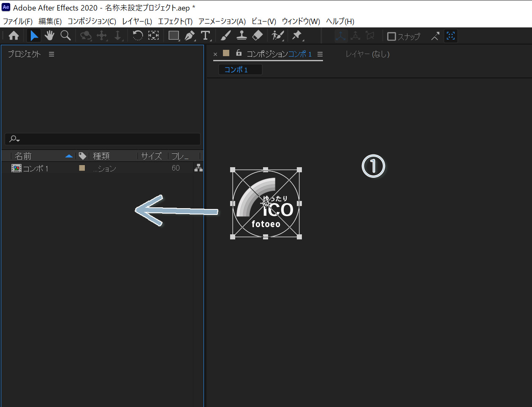The image size is (532, 407).
Task: Open the エフェクト(T) menu
Action: pyautogui.click(x=175, y=21)
